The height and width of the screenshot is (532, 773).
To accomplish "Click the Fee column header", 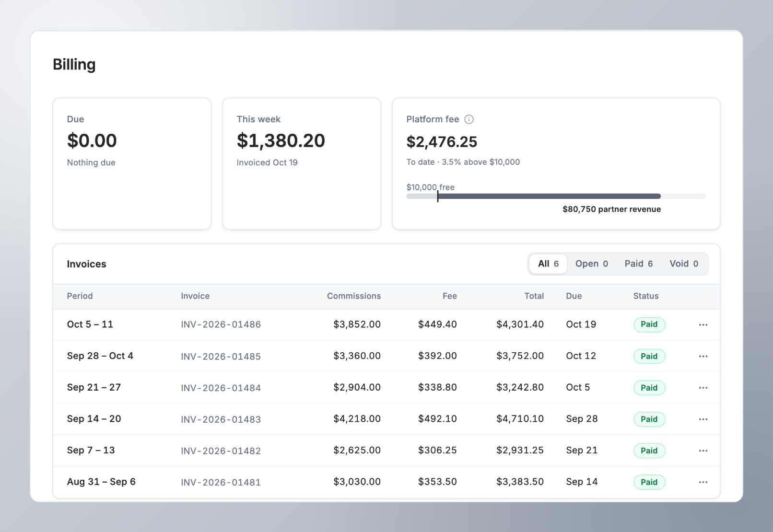I will click(x=450, y=296).
